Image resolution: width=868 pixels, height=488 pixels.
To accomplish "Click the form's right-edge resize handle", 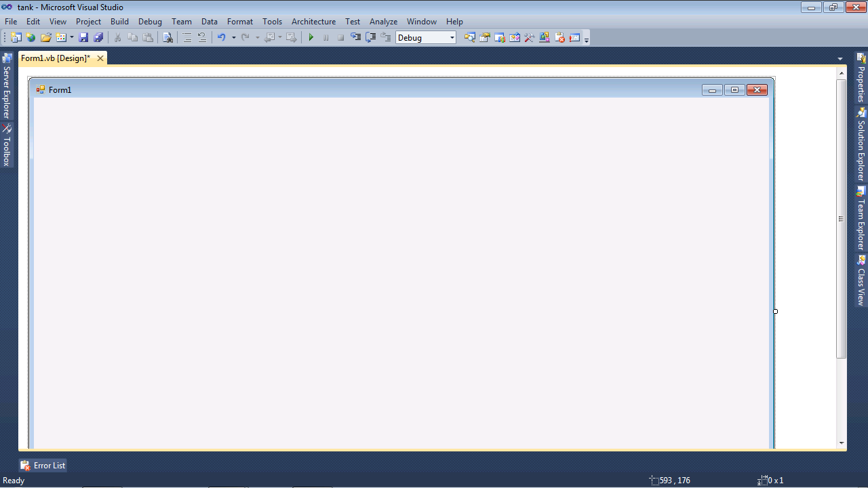I will (775, 311).
